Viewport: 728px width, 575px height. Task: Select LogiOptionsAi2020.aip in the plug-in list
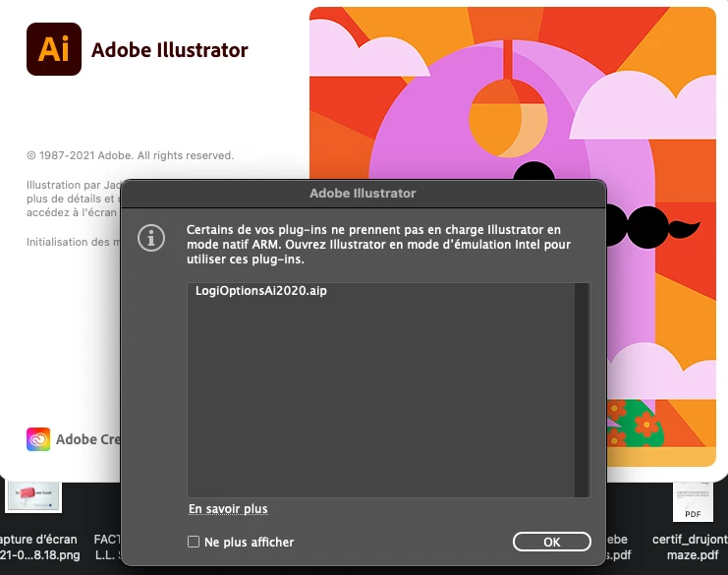tap(261, 291)
